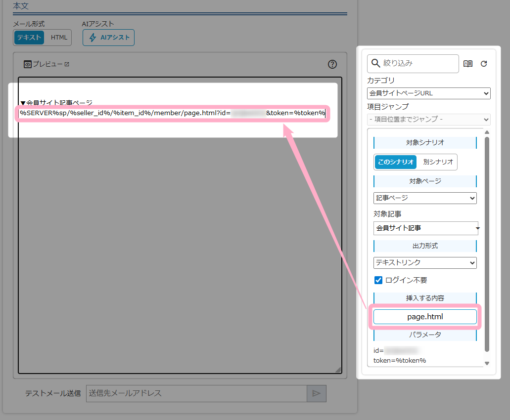
Task: Choose the このシナリオ tab
Action: click(x=395, y=162)
